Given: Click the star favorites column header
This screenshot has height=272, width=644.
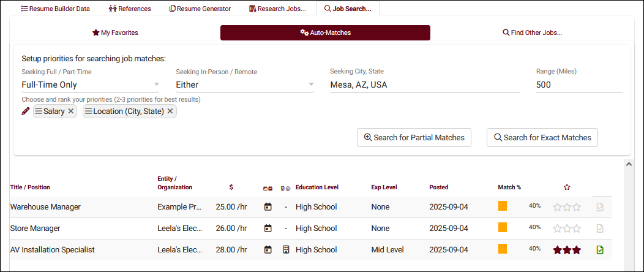Looking at the screenshot, I should point(567,187).
